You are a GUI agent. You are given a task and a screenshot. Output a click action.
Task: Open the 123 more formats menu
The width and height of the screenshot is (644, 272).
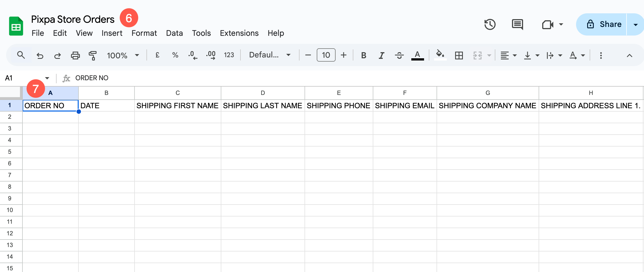pos(229,55)
